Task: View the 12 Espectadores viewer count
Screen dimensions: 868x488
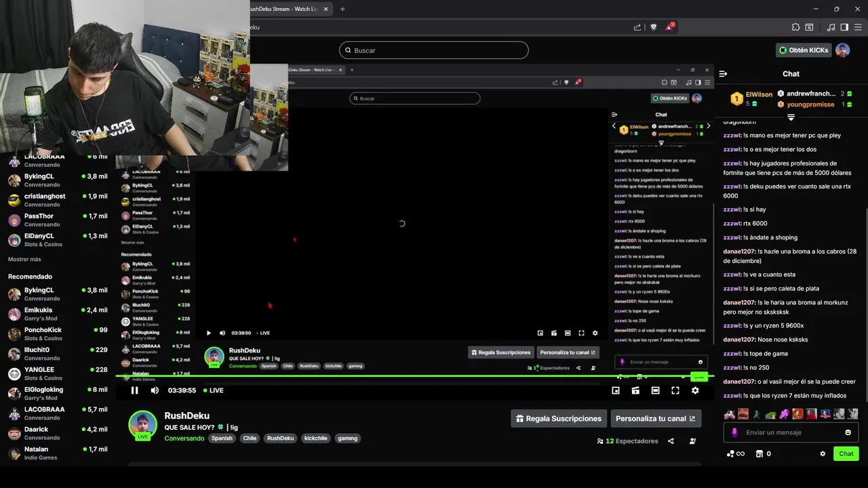Action: pos(627,441)
